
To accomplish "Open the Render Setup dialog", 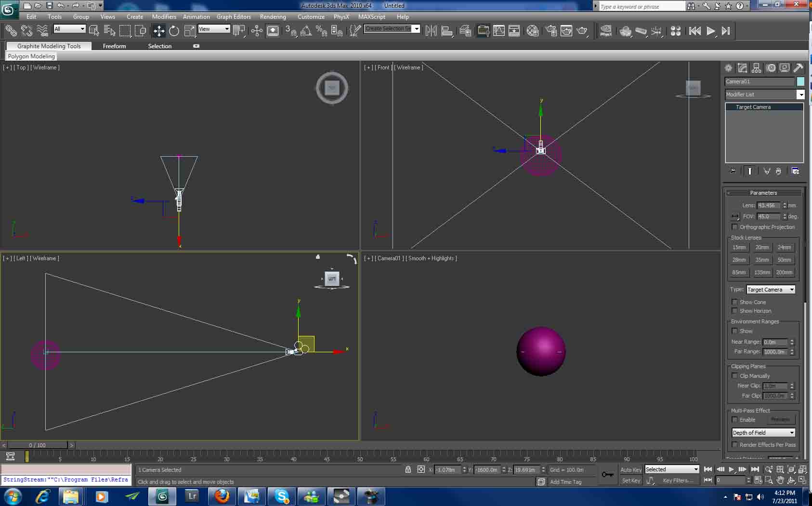I will pos(551,31).
